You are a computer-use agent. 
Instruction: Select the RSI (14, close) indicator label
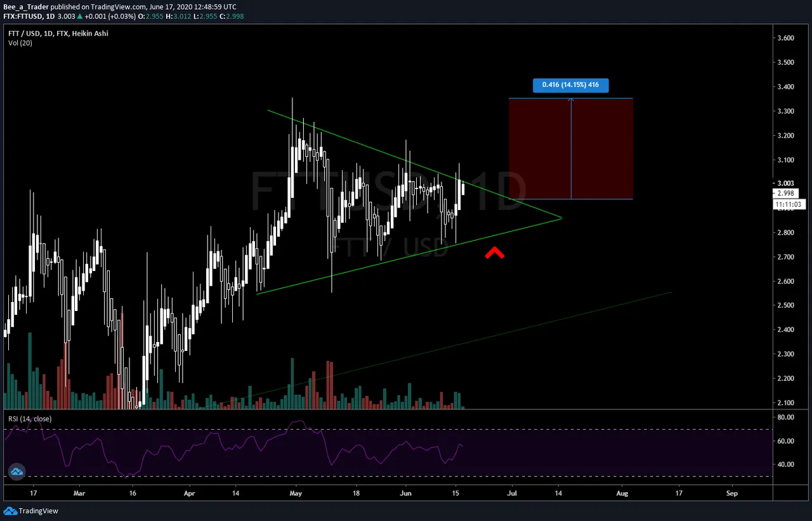[x=30, y=419]
